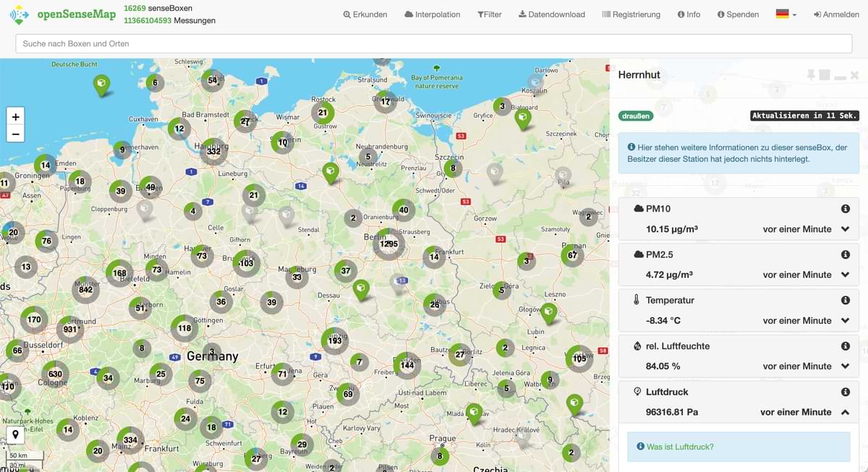Zoom in on the map

15,116
